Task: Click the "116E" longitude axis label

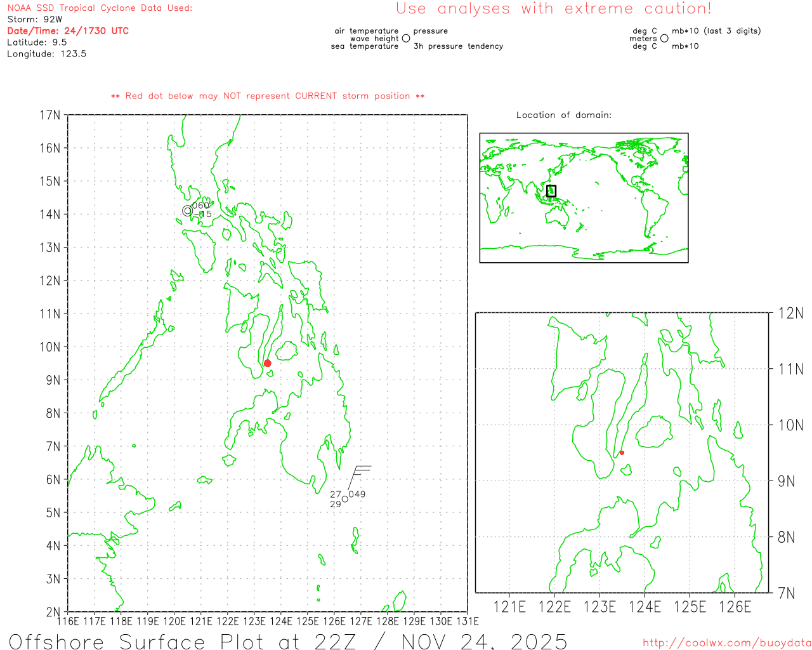Action: click(x=68, y=621)
